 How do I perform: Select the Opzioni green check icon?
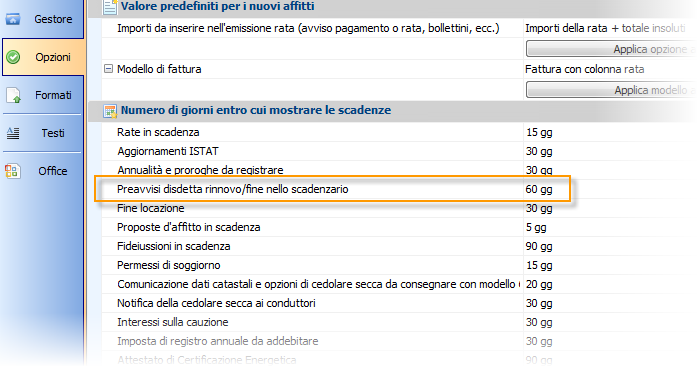pos(13,57)
